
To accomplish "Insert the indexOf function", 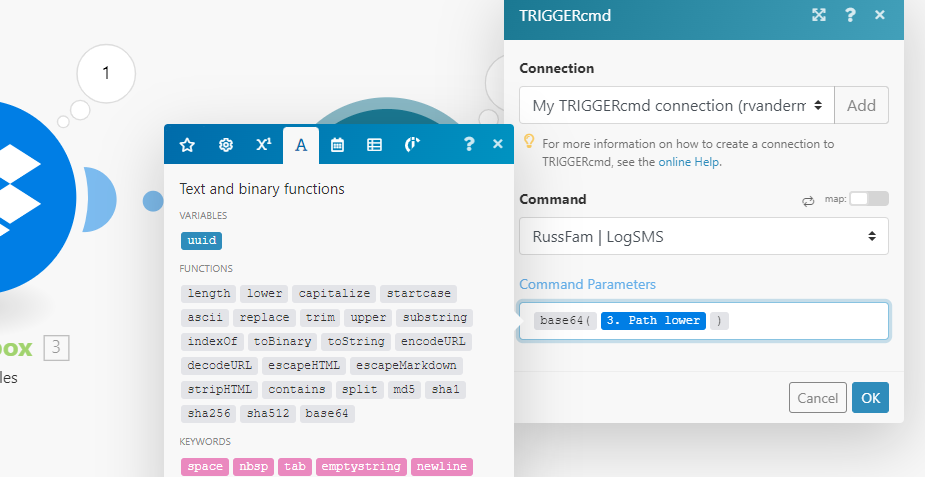I will (212, 341).
